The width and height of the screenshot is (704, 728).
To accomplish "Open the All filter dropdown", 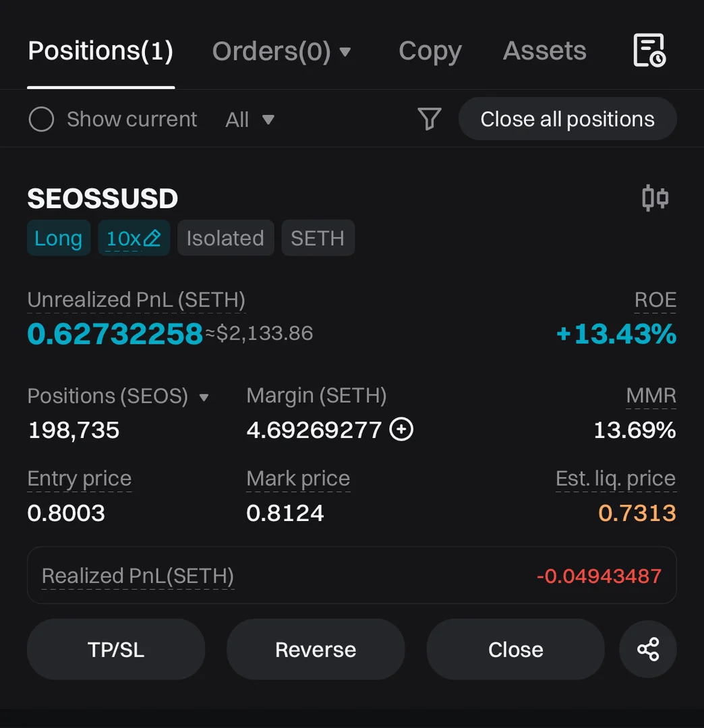I will [250, 120].
